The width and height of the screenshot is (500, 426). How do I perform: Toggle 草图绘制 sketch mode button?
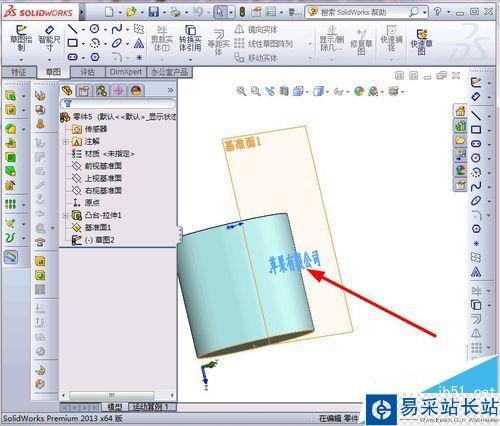click(x=21, y=38)
